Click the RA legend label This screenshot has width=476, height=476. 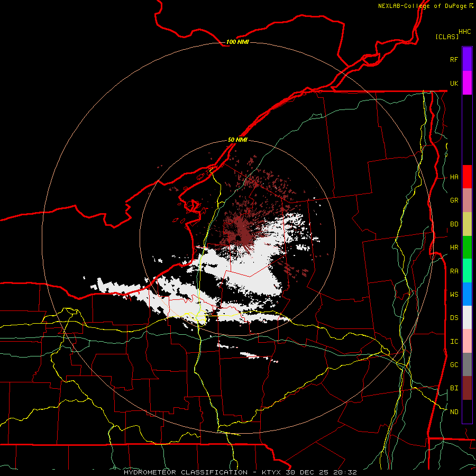click(454, 271)
